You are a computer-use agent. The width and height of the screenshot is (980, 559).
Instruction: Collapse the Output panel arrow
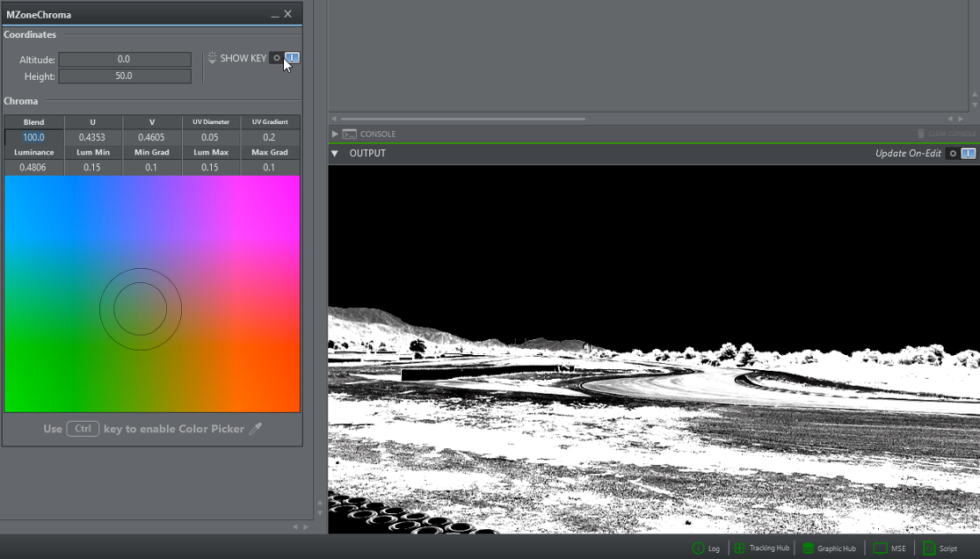click(335, 154)
